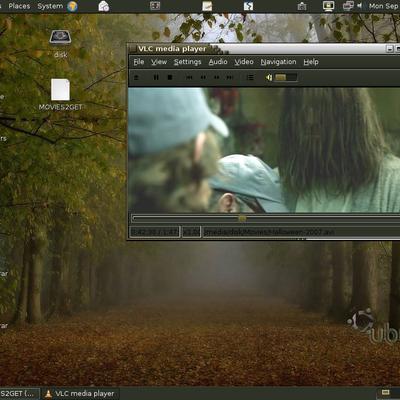Switch to VLC media player taskbar button
The image size is (400, 400).
pos(80,394)
